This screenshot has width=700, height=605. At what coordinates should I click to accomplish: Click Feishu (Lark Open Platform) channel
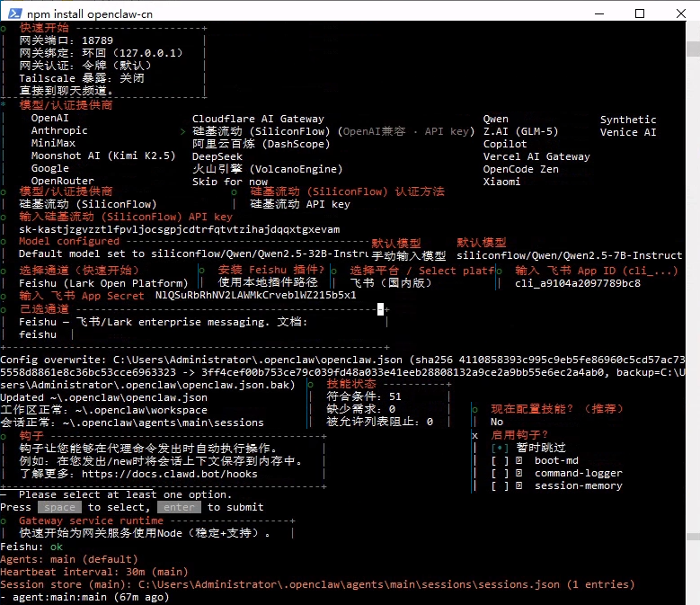(103, 283)
